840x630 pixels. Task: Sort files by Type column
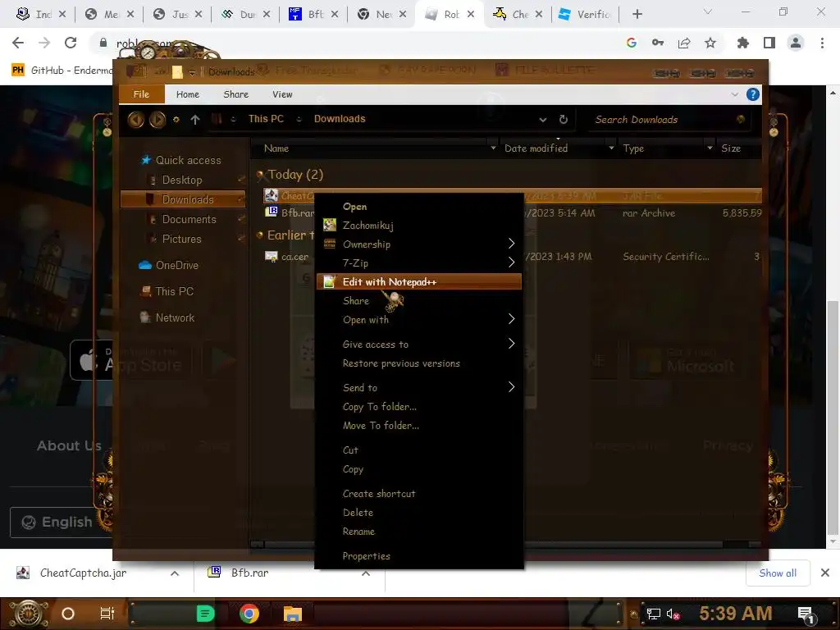click(x=633, y=148)
